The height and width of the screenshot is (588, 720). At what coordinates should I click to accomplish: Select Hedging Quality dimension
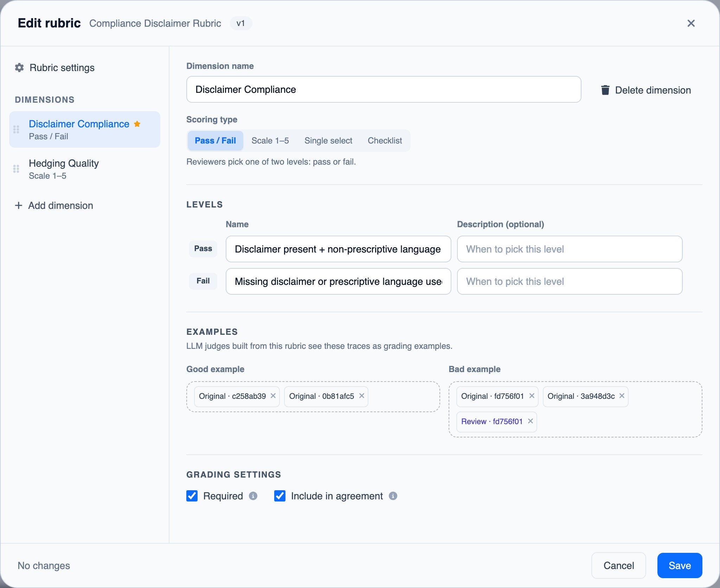pos(84,169)
